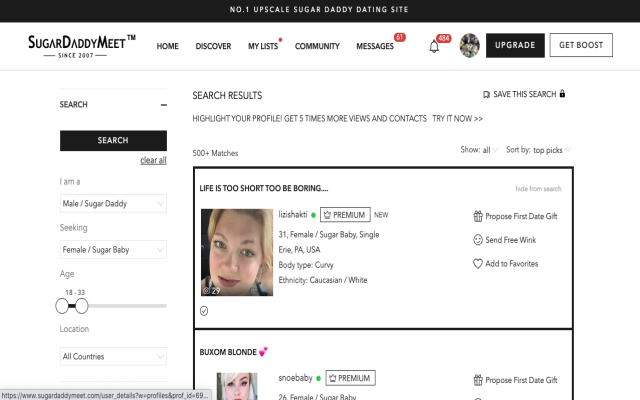The image size is (640, 400).
Task: Click the TRY IT NOW >> link
Action: 457,119
